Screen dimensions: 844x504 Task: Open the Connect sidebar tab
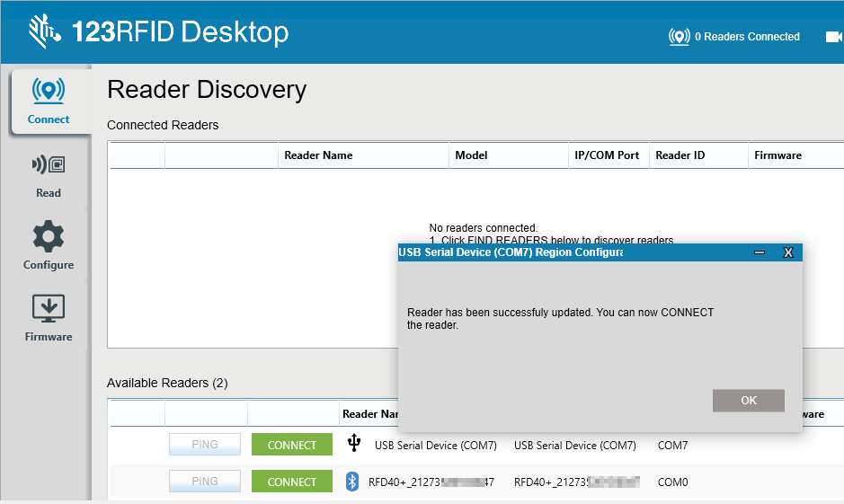(x=49, y=101)
